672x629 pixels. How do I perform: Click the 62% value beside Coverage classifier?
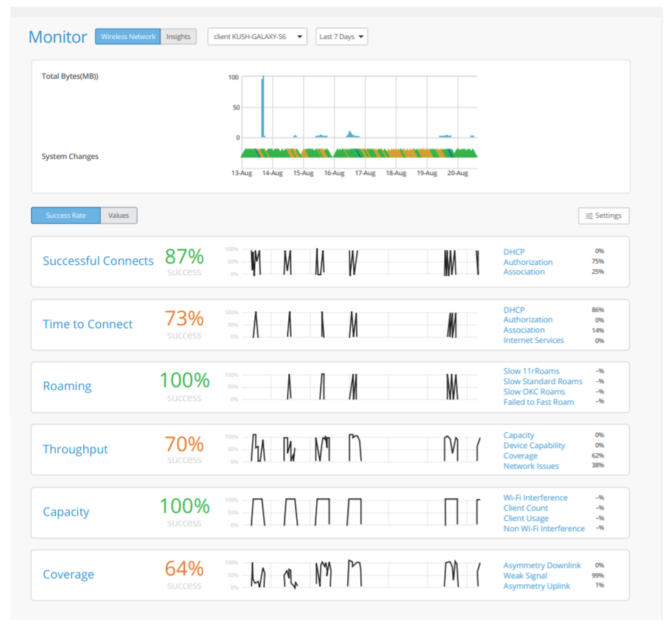click(x=598, y=455)
